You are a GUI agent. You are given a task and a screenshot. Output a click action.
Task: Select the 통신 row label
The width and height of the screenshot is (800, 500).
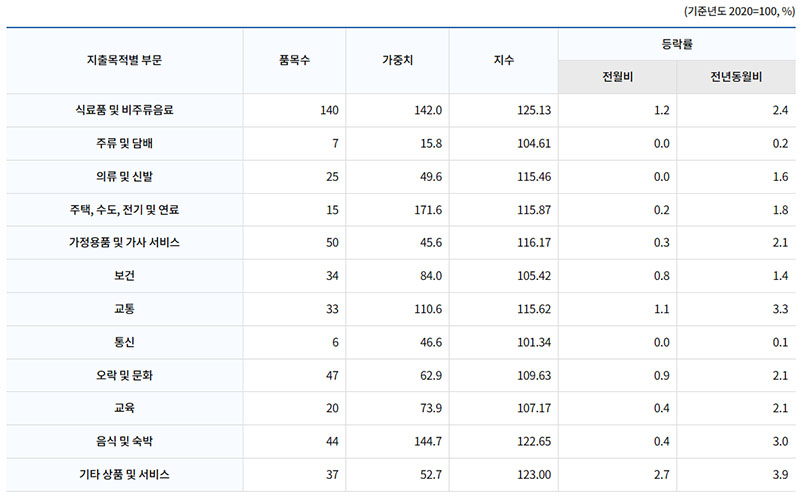[x=124, y=342]
